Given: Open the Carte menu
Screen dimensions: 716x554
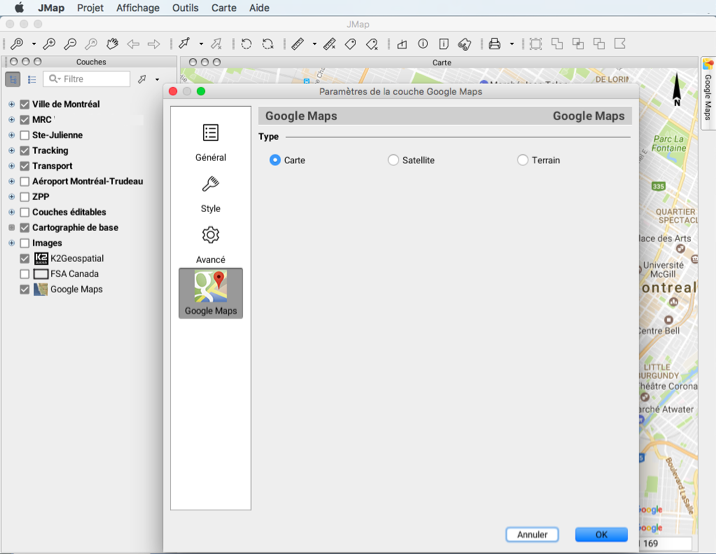Looking at the screenshot, I should tap(224, 8).
